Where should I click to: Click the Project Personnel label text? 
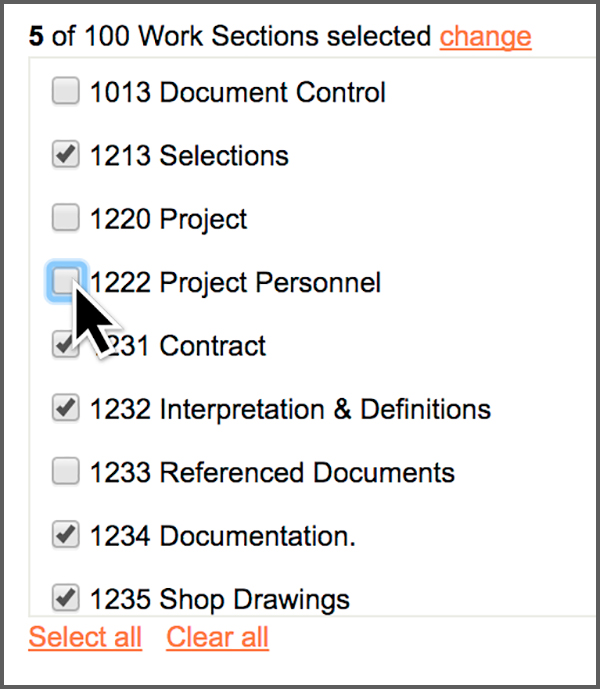point(270,282)
